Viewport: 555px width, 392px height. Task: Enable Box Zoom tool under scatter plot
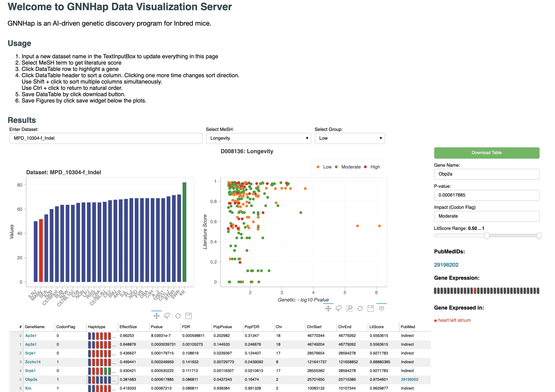(x=349, y=308)
